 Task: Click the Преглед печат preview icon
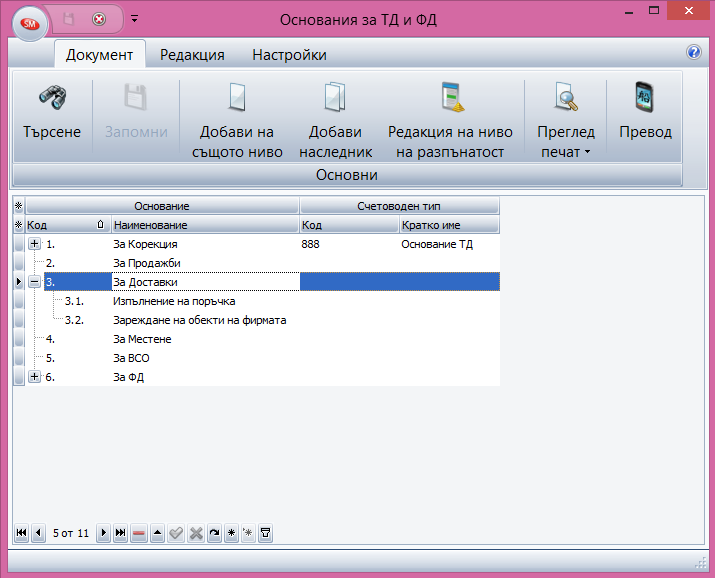coord(566,97)
